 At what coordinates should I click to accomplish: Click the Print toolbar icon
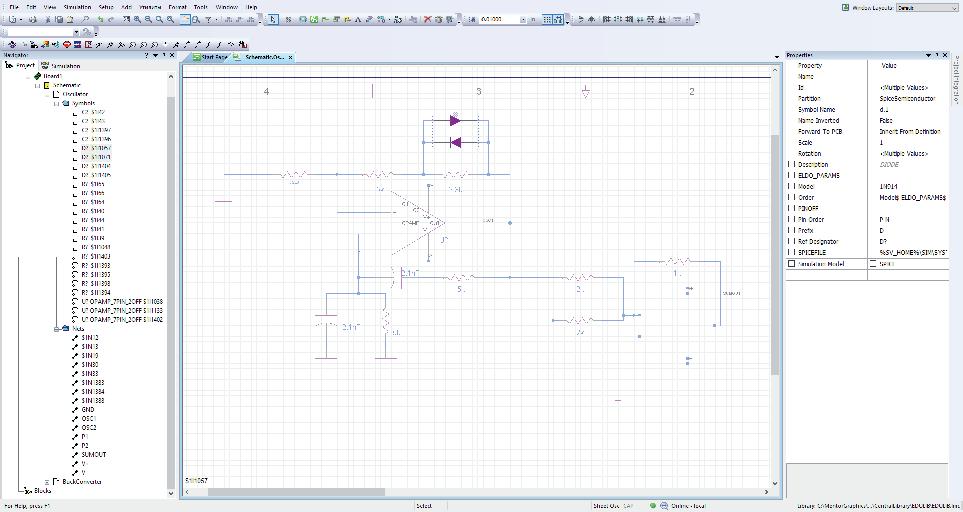pyautogui.click(x=33, y=19)
